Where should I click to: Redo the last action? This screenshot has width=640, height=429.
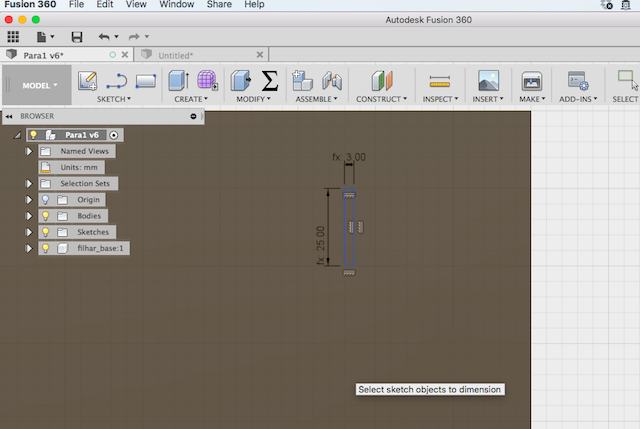click(134, 37)
